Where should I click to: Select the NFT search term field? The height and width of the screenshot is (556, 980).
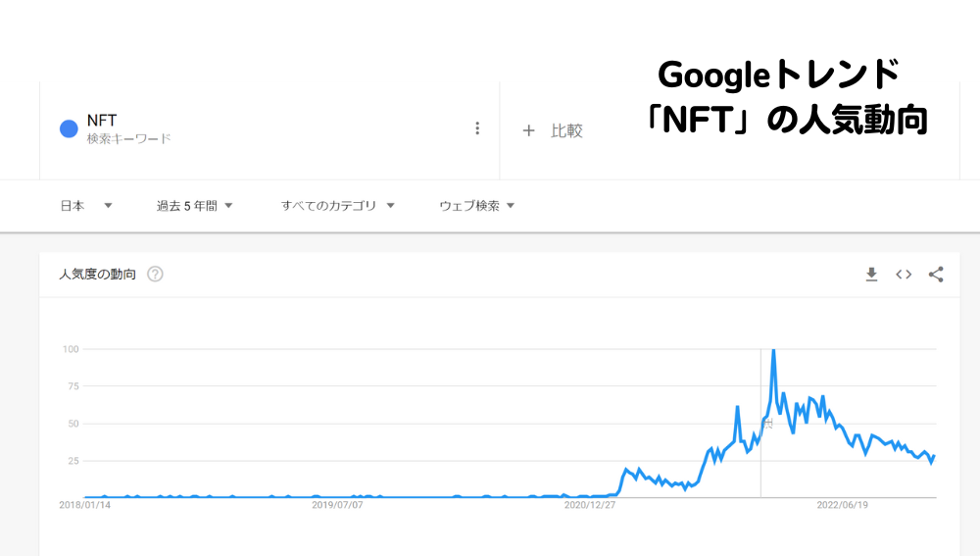click(269, 128)
